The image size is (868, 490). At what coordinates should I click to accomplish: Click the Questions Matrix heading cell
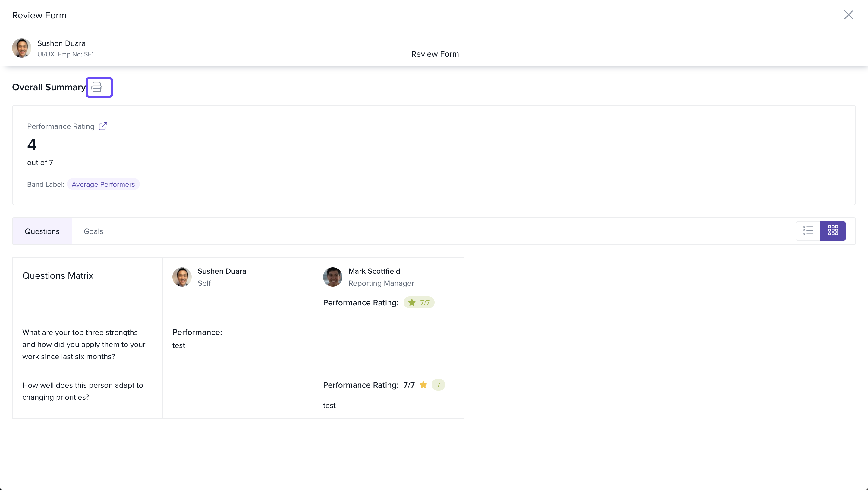[x=58, y=275]
